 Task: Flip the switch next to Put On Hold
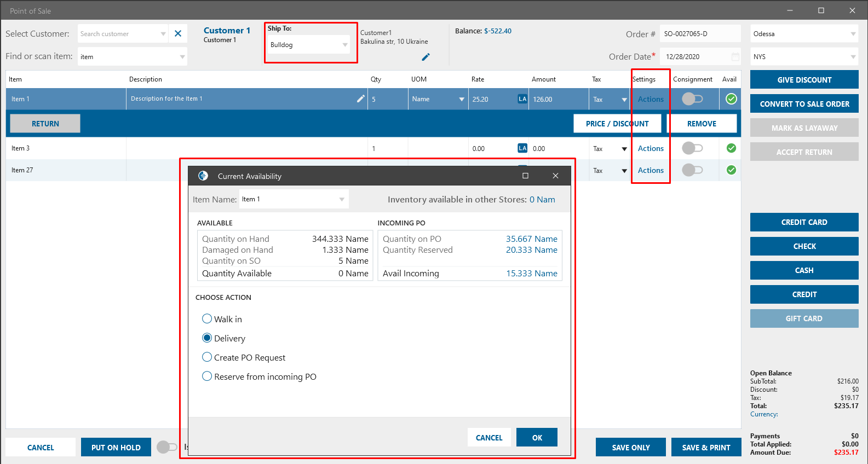[x=167, y=447]
